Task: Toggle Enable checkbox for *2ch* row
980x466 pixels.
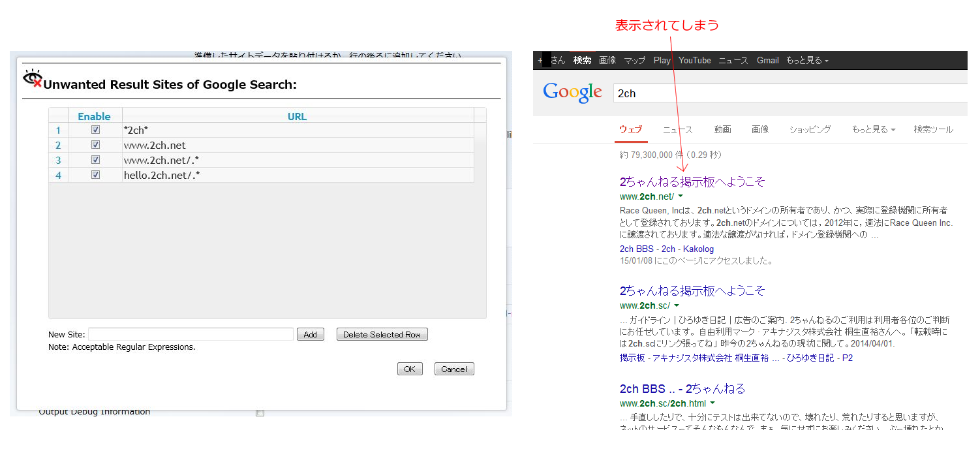Action: coord(95,130)
